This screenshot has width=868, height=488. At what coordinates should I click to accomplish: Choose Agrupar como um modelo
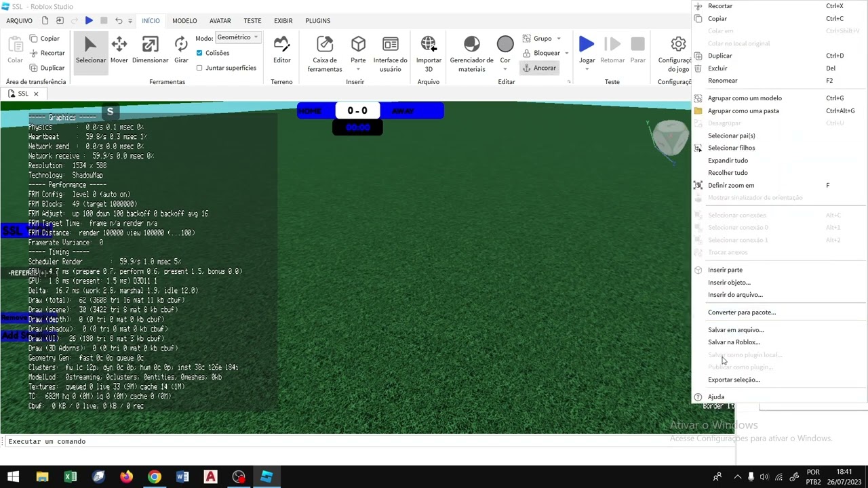(x=780, y=98)
